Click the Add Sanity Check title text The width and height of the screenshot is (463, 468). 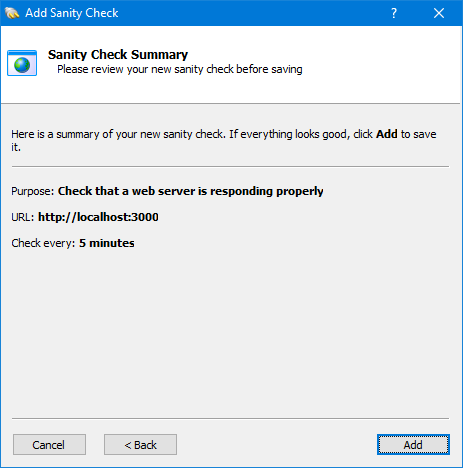tap(72, 13)
